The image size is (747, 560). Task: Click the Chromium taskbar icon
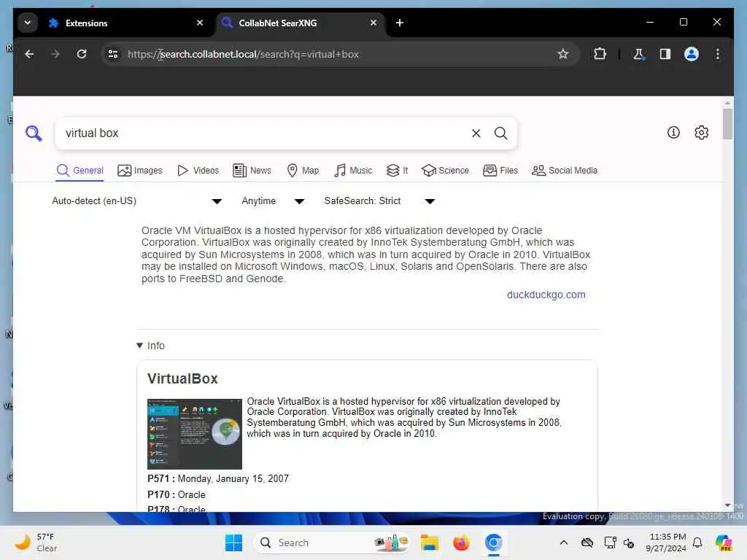point(494,542)
